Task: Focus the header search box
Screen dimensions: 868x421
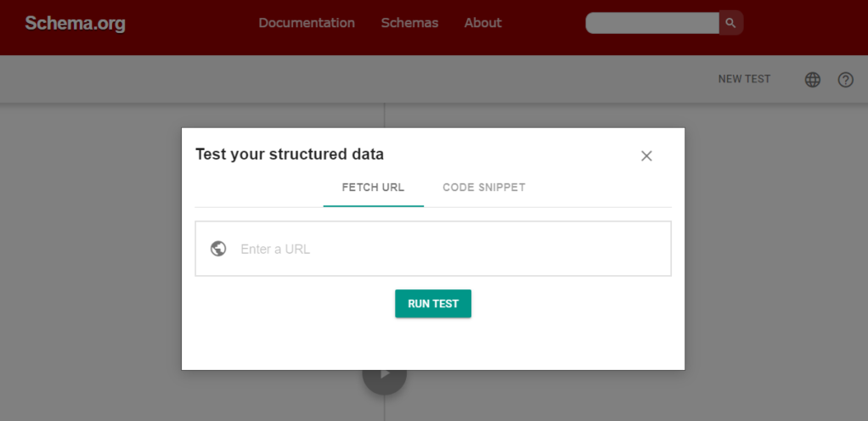Action: tap(651, 23)
